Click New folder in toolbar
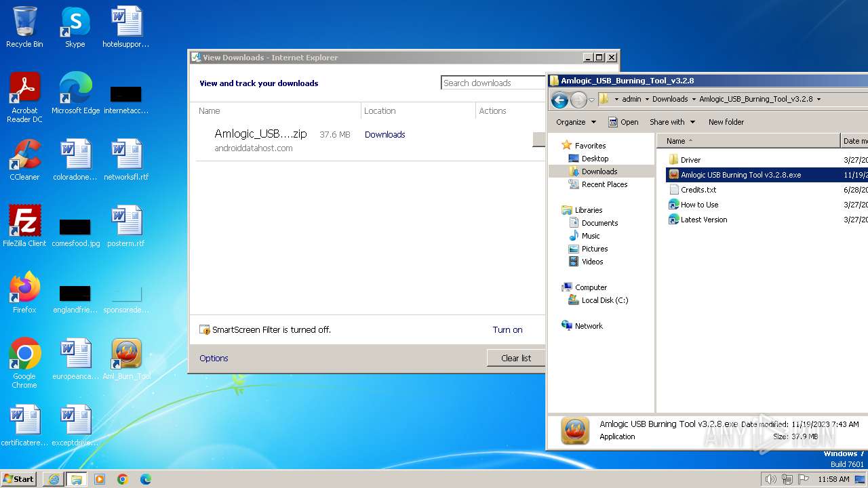This screenshot has width=868, height=488. pos(726,122)
